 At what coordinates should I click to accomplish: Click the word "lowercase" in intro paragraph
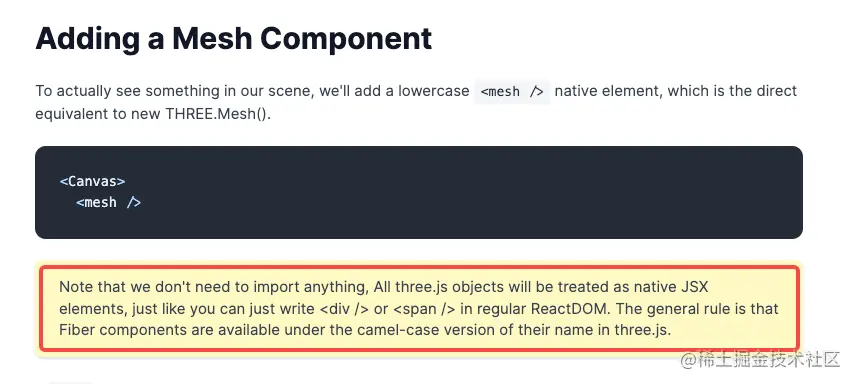(x=433, y=91)
